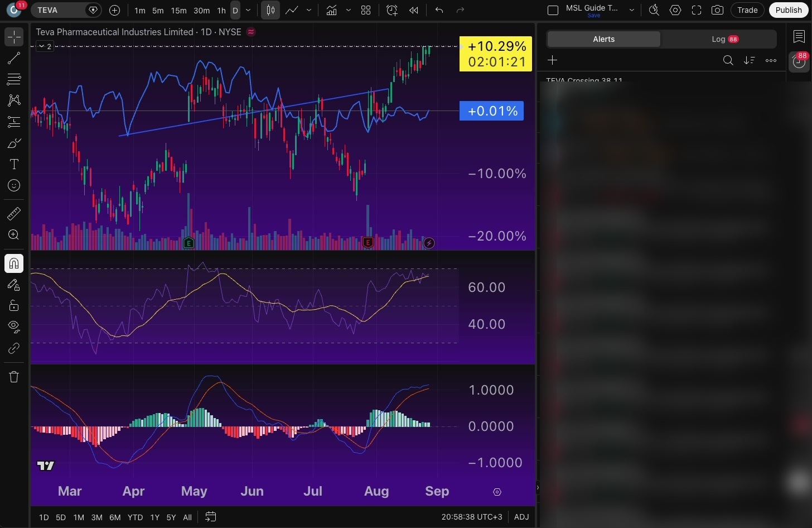
Task: Open the drawing link sync tool
Action: click(x=14, y=348)
